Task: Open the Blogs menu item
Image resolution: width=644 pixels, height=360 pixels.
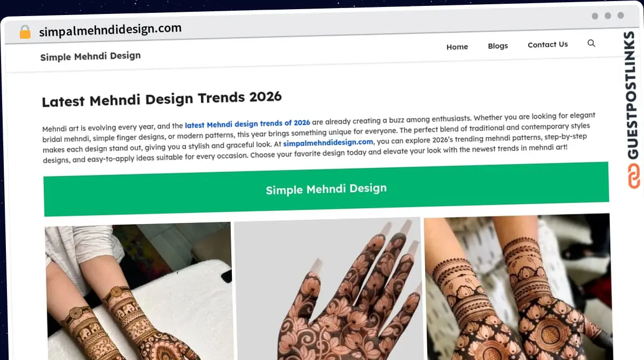Action: coord(498,46)
